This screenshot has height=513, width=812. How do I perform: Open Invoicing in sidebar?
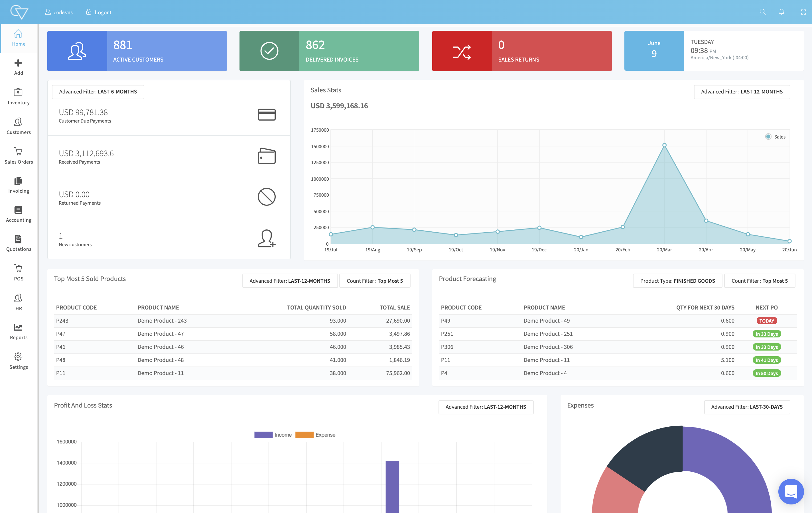(x=19, y=185)
